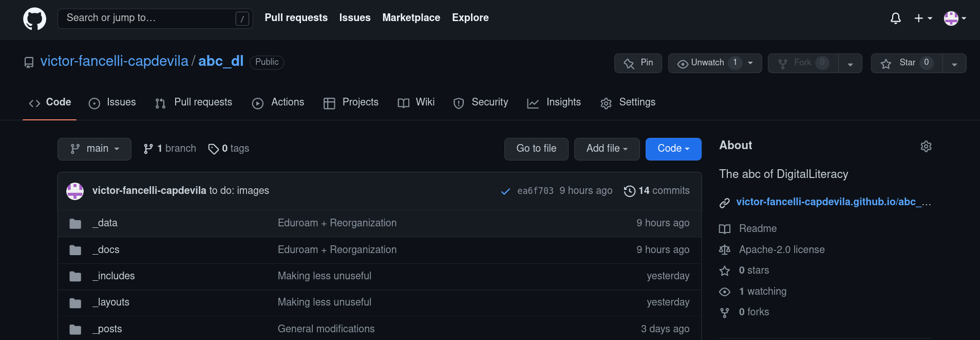Switch to the Actions tab

point(278,102)
